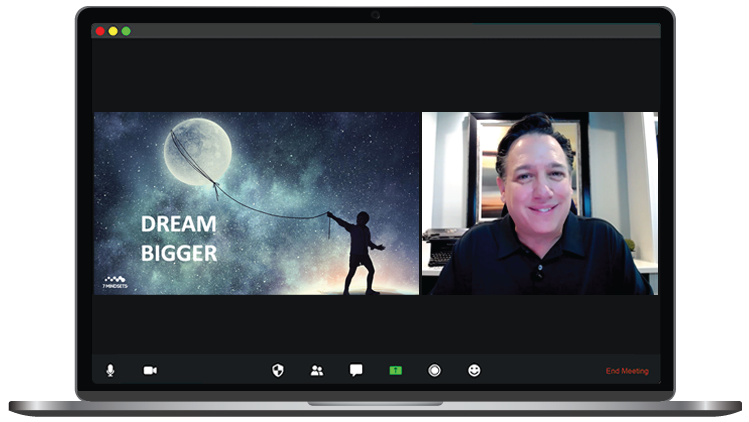Screen dimensions: 749x422
Task: Open the Security shield options
Action: pyautogui.click(x=278, y=370)
